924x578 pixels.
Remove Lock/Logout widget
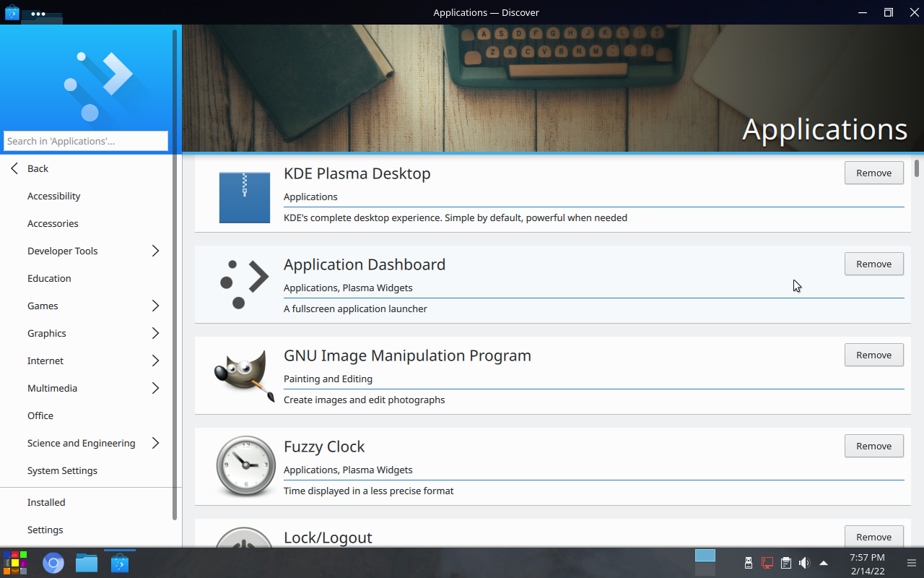(x=873, y=536)
